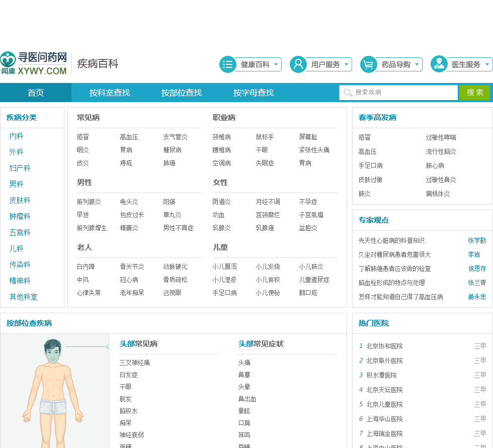The width and height of the screenshot is (493, 448).
Task: Select 五官科 category
Action: click(20, 232)
